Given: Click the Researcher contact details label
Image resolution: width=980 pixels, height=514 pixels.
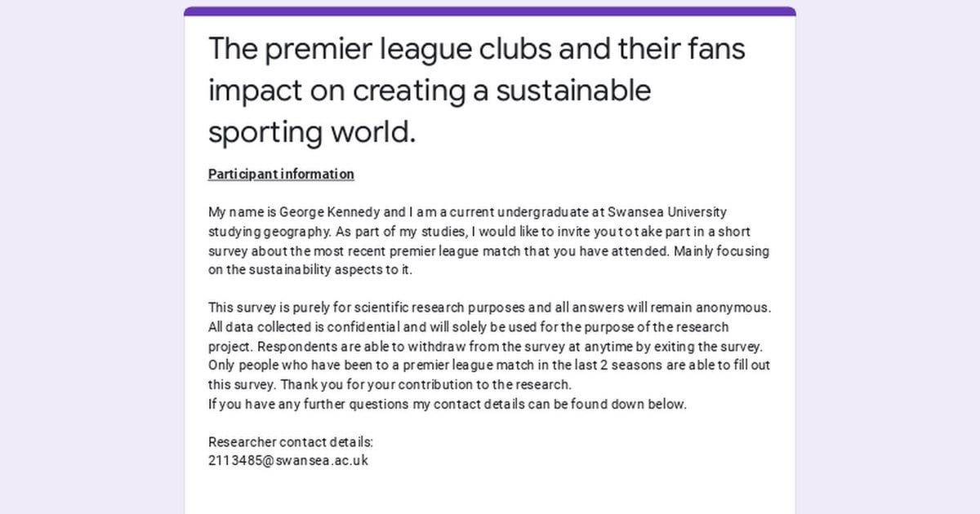Looking at the screenshot, I should click(x=291, y=442).
